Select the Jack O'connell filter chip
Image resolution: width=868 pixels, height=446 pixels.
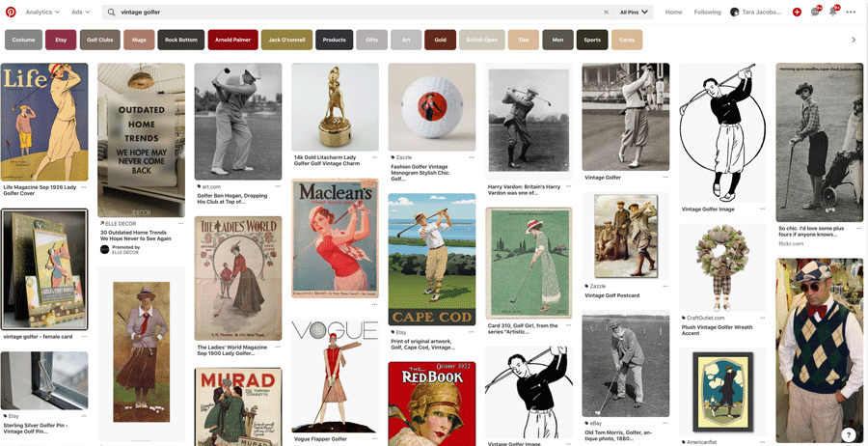click(x=286, y=40)
